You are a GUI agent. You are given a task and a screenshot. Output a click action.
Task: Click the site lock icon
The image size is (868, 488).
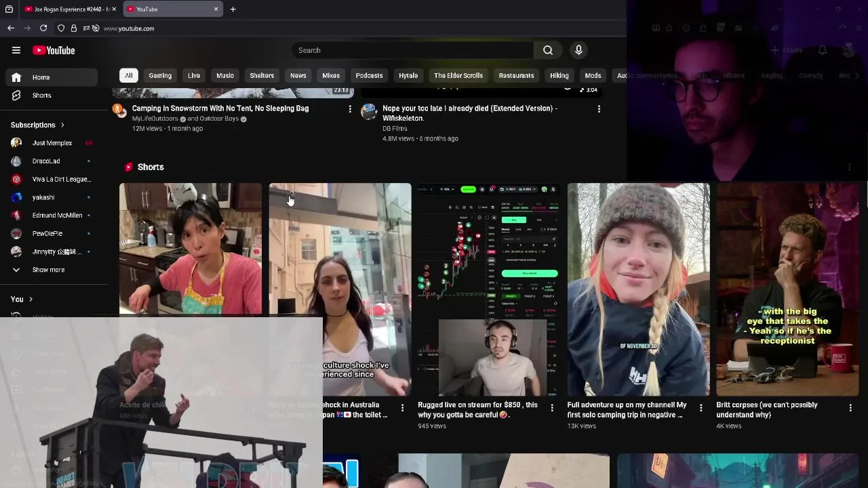[x=73, y=28]
